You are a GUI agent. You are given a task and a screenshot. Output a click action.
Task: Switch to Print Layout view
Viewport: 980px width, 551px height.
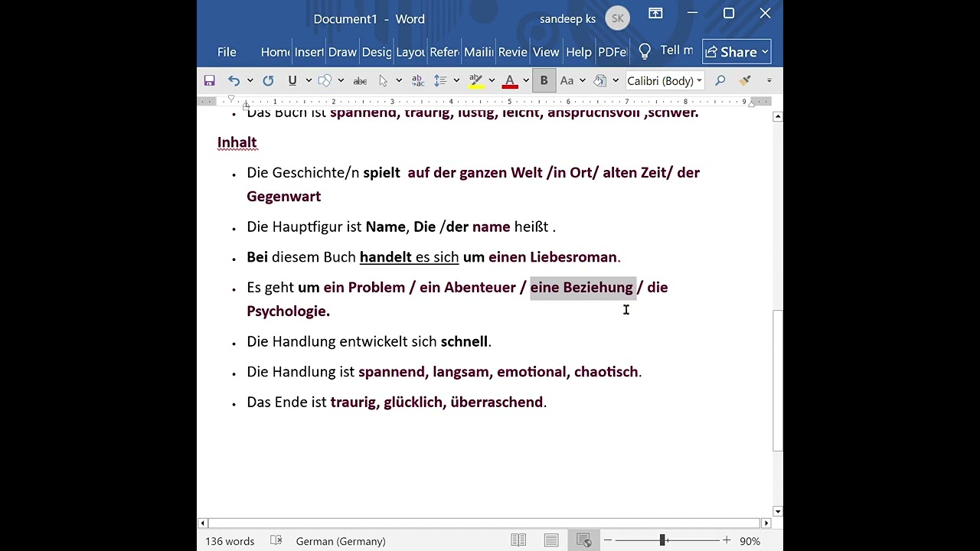pos(551,541)
